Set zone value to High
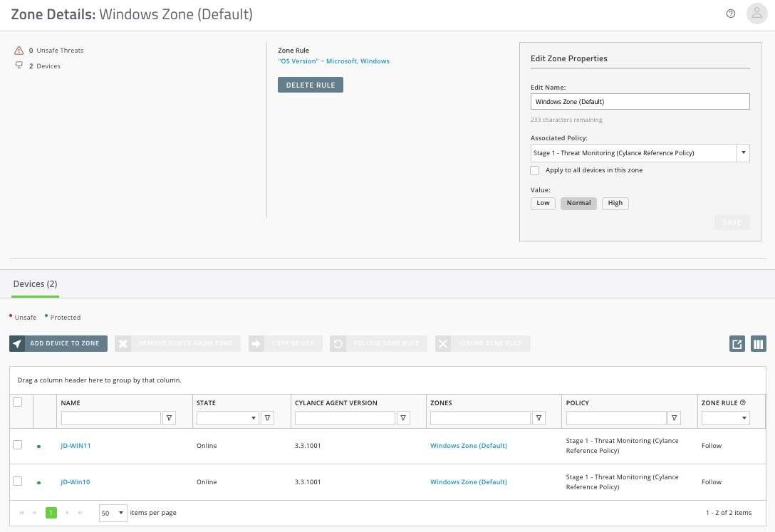The height and width of the screenshot is (532, 775). [x=615, y=203]
